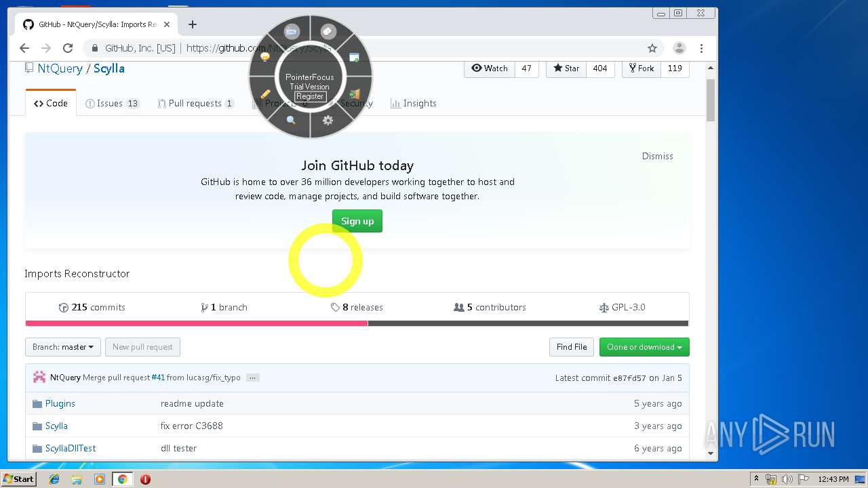Activate the PointerFocus magnifier tool
Screen dimensions: 868x488
click(x=291, y=120)
